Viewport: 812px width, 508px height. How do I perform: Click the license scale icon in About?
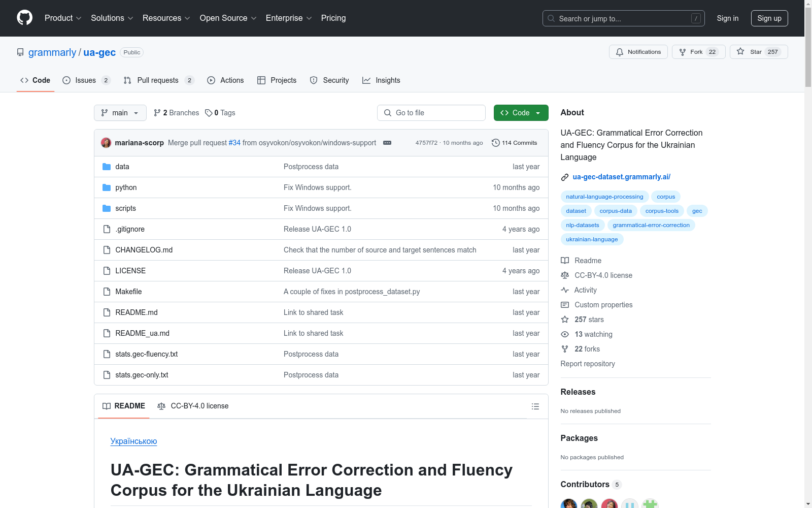tap(565, 275)
